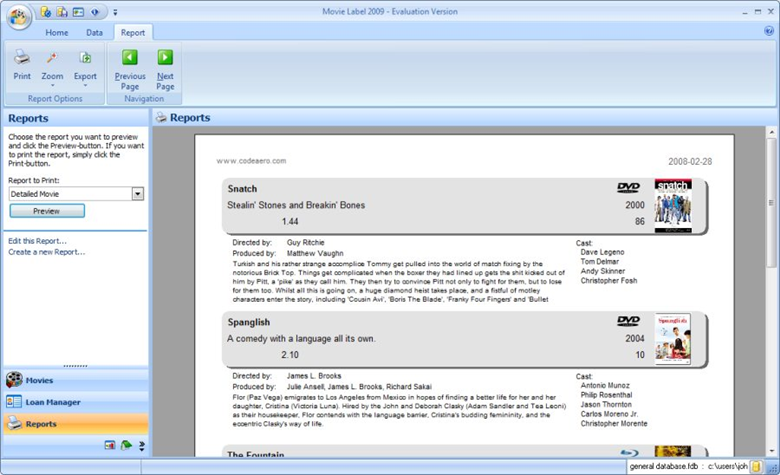780x475 pixels.
Task: Click the Spanglish movie cover thumbnail
Action: 673,339
